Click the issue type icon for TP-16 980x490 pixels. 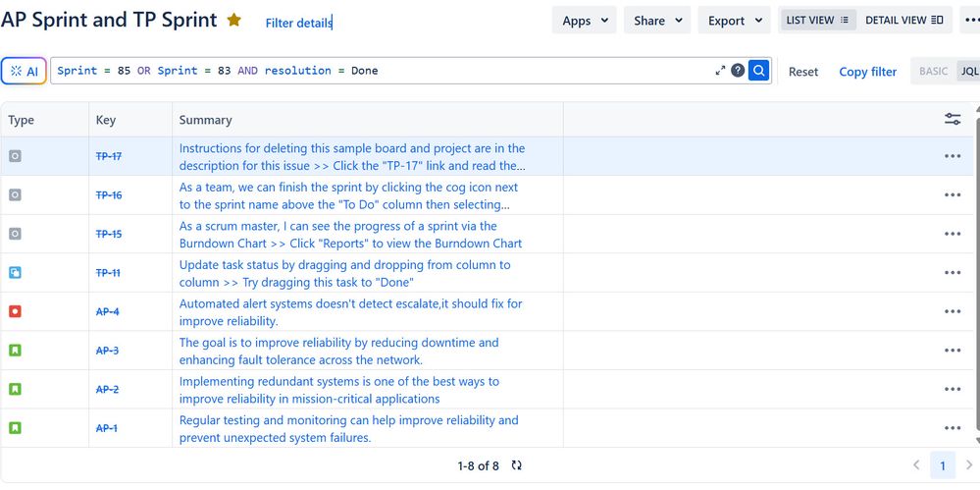click(x=15, y=194)
